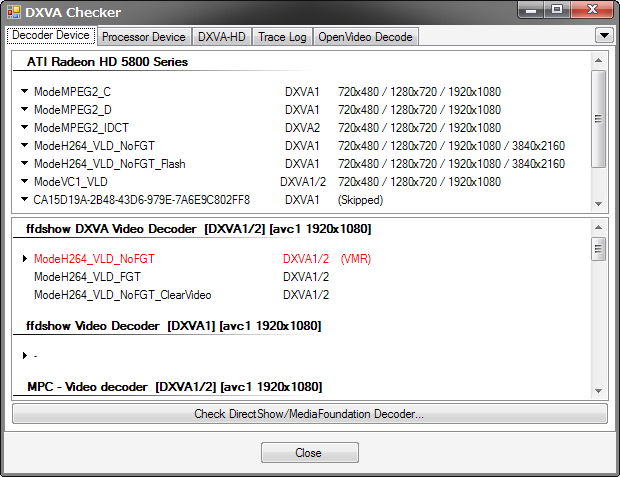Expand the ModeMPEG2_D arrow
The height and width of the screenshot is (477, 620).
click(24, 110)
